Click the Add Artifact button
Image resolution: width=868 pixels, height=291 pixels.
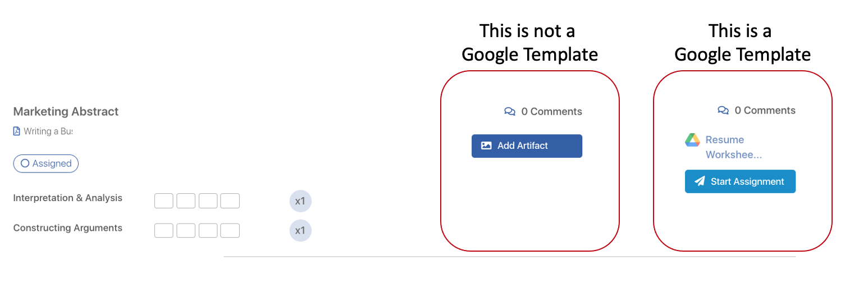pyautogui.click(x=527, y=145)
